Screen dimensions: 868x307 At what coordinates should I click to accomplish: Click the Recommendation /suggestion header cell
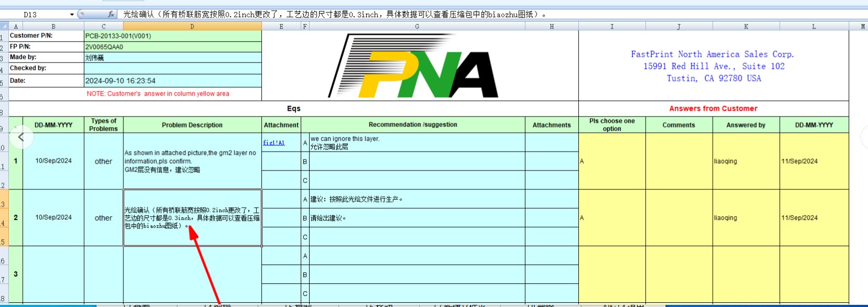tap(413, 125)
